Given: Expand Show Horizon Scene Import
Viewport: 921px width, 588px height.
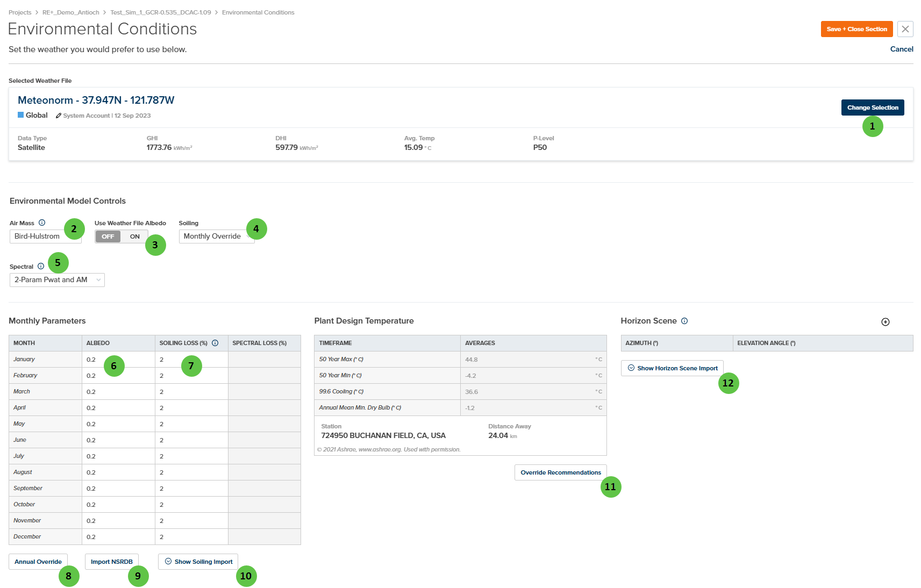Looking at the screenshot, I should click(672, 368).
